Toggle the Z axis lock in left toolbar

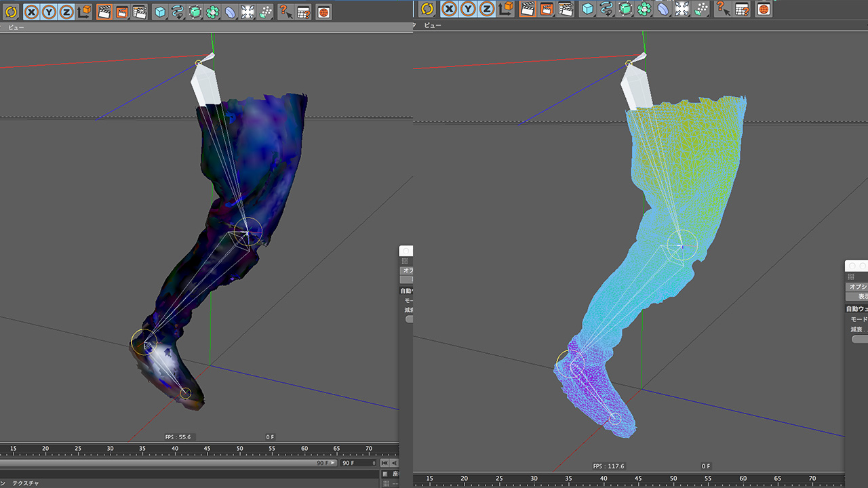(66, 12)
